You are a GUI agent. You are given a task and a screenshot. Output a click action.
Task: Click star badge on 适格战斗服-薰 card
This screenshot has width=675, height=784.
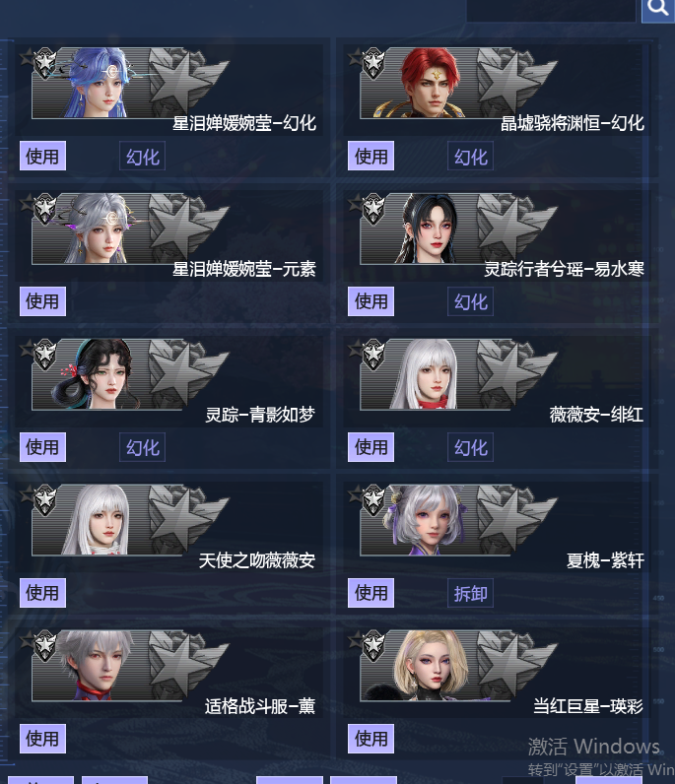(x=45, y=645)
